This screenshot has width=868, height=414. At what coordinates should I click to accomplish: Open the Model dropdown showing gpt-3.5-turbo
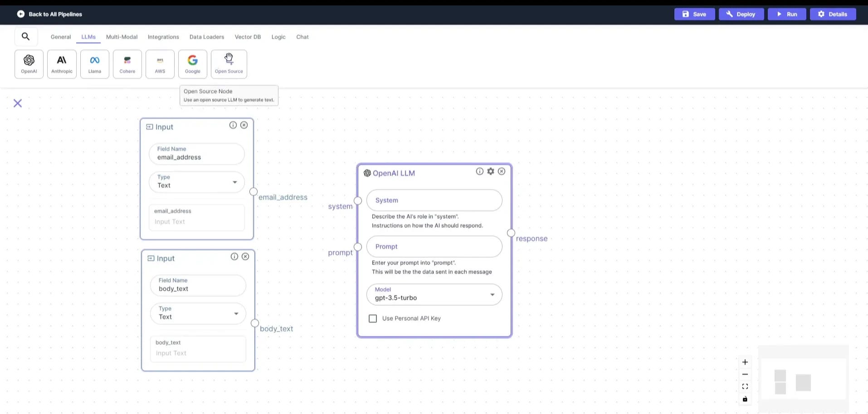point(493,294)
